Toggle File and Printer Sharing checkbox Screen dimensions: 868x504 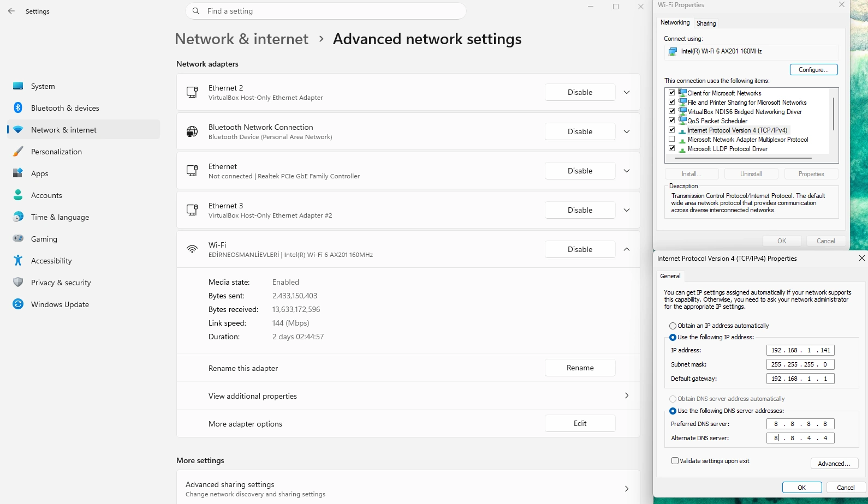click(672, 102)
